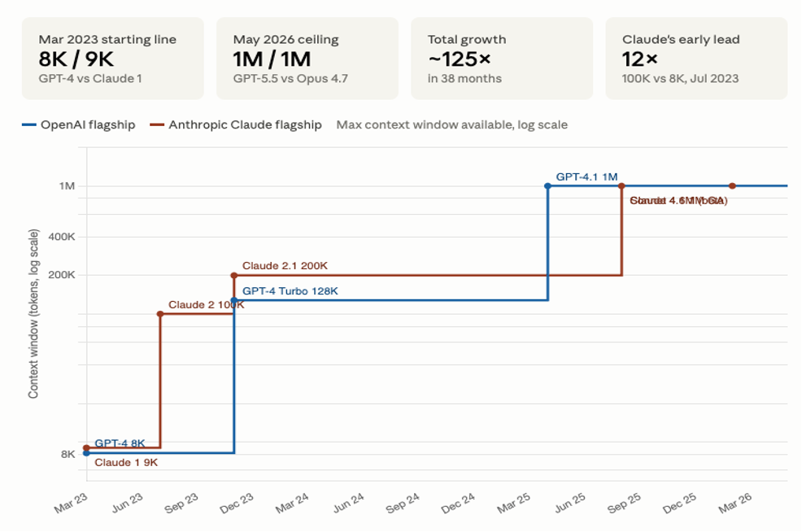
Task: Click the 'Mar 24' x-axis label
Action: [x=292, y=503]
